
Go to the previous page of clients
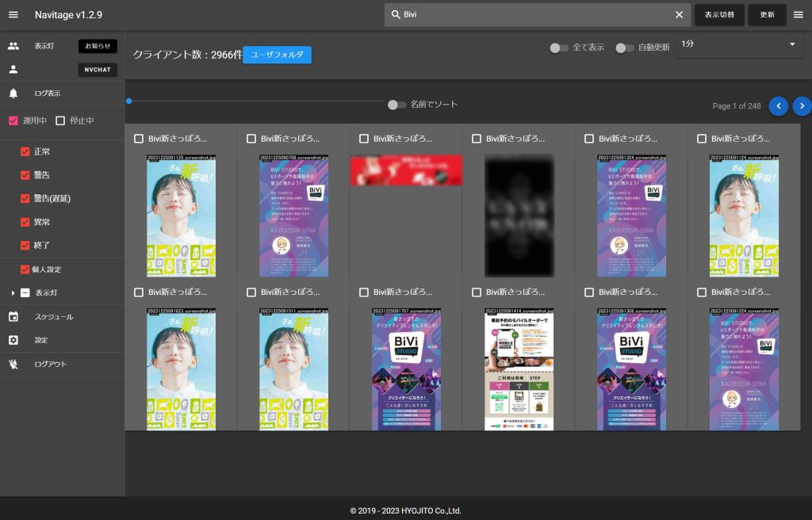tap(779, 105)
